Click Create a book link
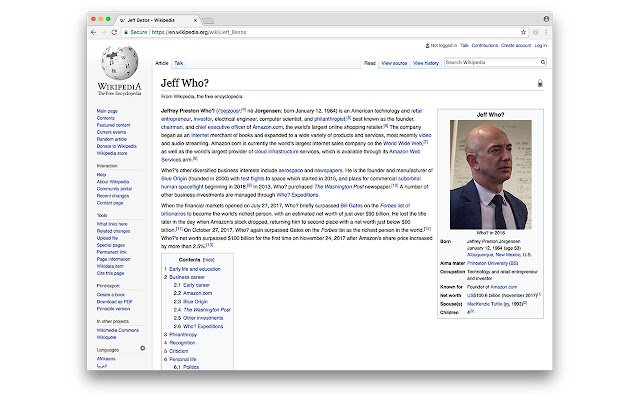This screenshot has height=400, width=640. (x=111, y=295)
